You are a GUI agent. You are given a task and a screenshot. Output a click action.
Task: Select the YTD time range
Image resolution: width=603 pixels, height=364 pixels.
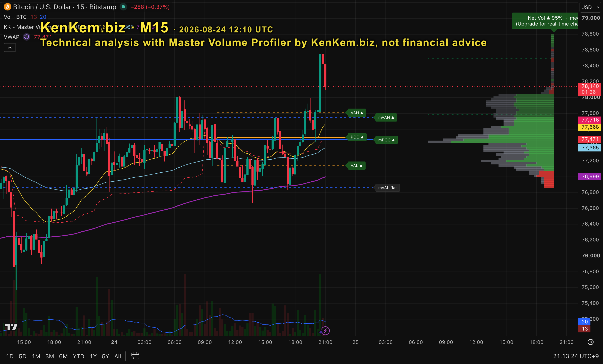pyautogui.click(x=79, y=356)
